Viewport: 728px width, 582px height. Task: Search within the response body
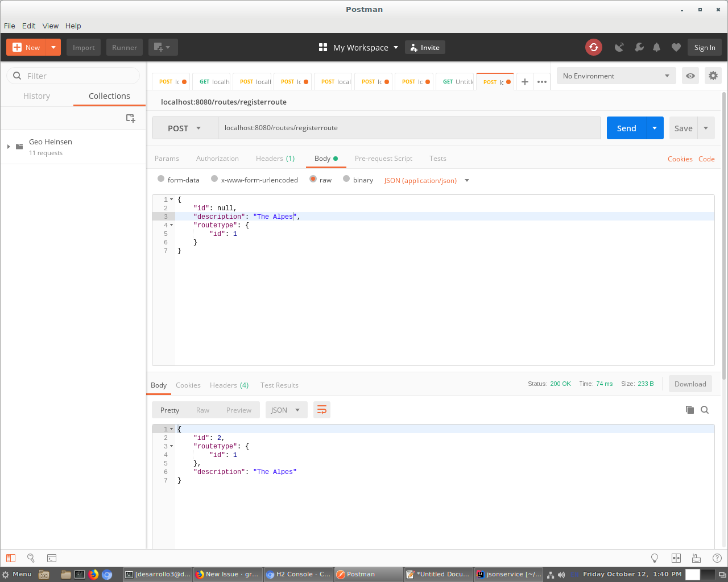pyautogui.click(x=705, y=410)
